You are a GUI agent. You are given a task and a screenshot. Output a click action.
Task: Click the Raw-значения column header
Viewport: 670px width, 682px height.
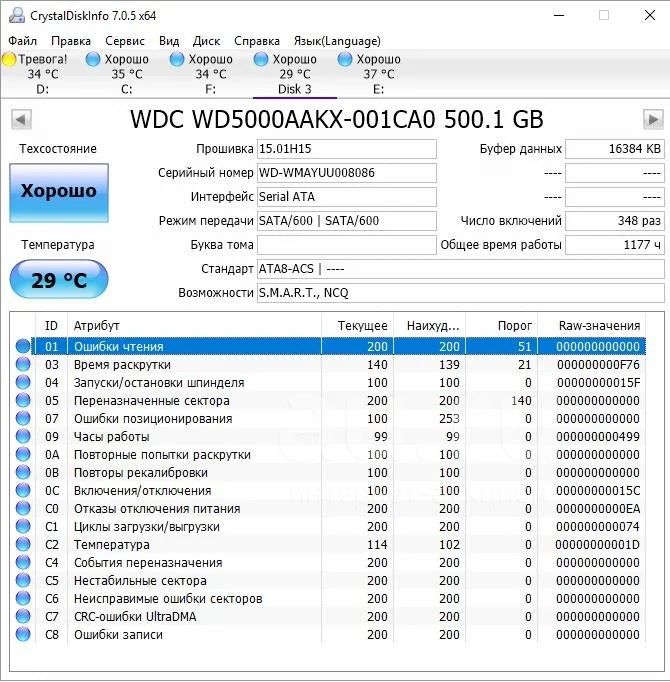point(592,325)
